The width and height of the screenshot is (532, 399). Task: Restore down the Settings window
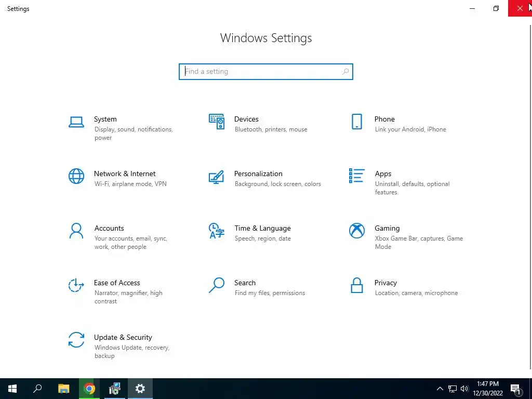pos(496,8)
